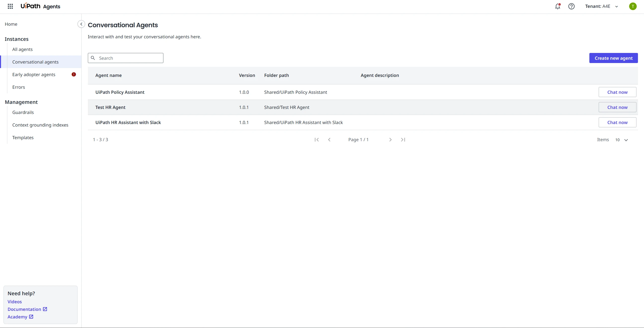Click the help question mark icon

click(x=571, y=6)
